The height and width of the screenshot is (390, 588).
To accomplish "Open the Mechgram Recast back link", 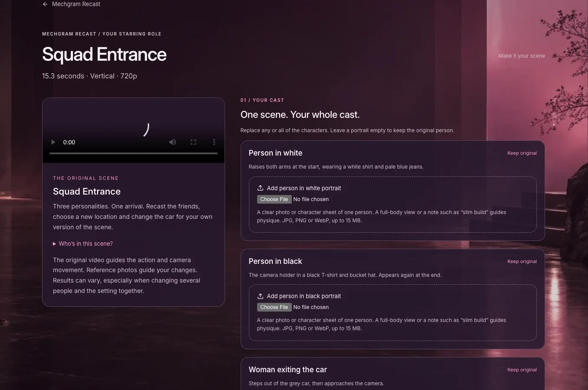I will (71, 4).
